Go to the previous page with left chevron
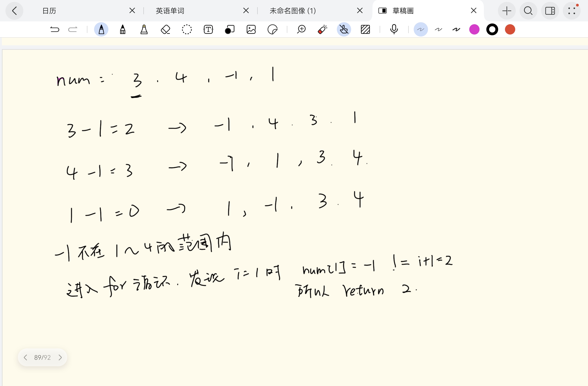The image size is (588, 386). pos(25,357)
